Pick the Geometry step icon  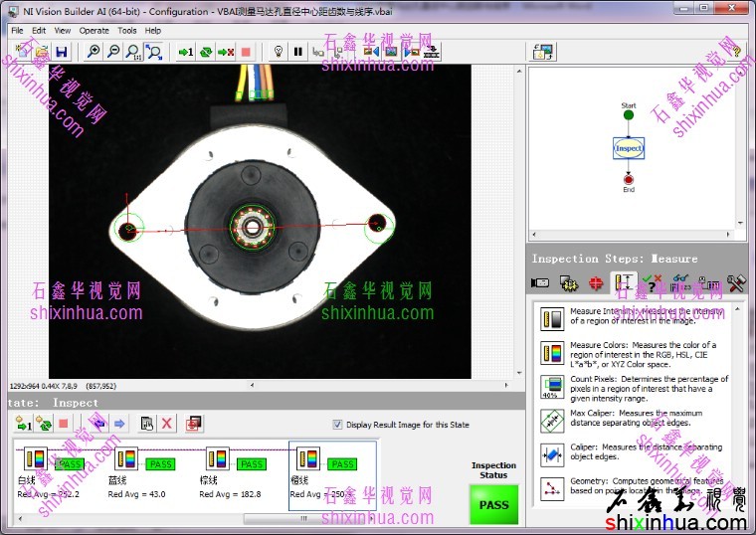[x=551, y=488]
